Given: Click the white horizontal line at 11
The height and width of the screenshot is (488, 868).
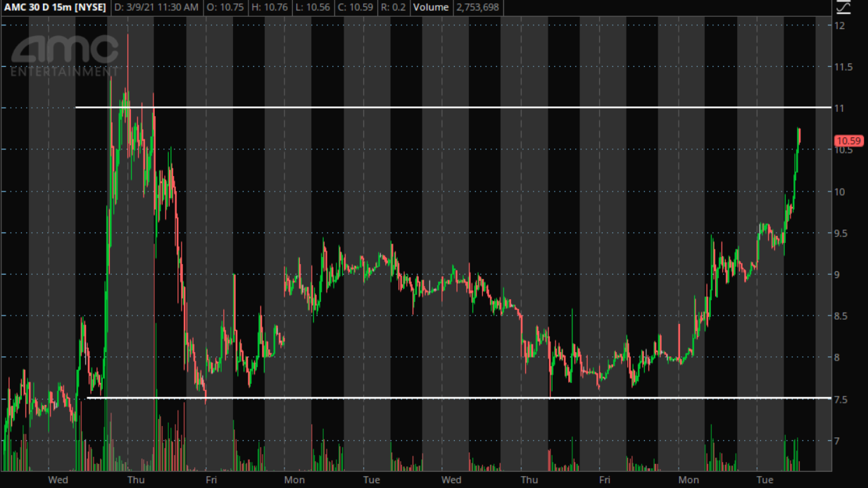Looking at the screenshot, I should [x=453, y=107].
